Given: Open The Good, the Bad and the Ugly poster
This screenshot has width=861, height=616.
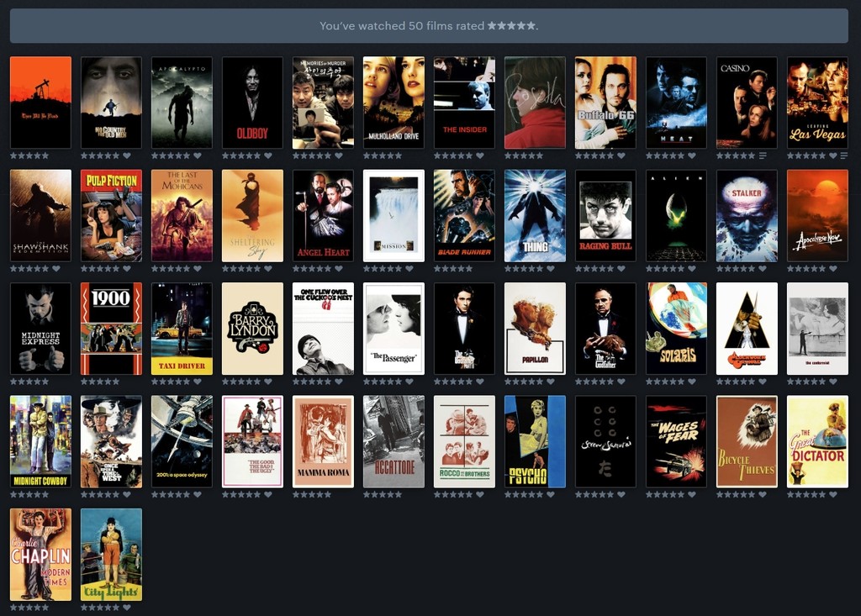Looking at the screenshot, I should point(252,441).
